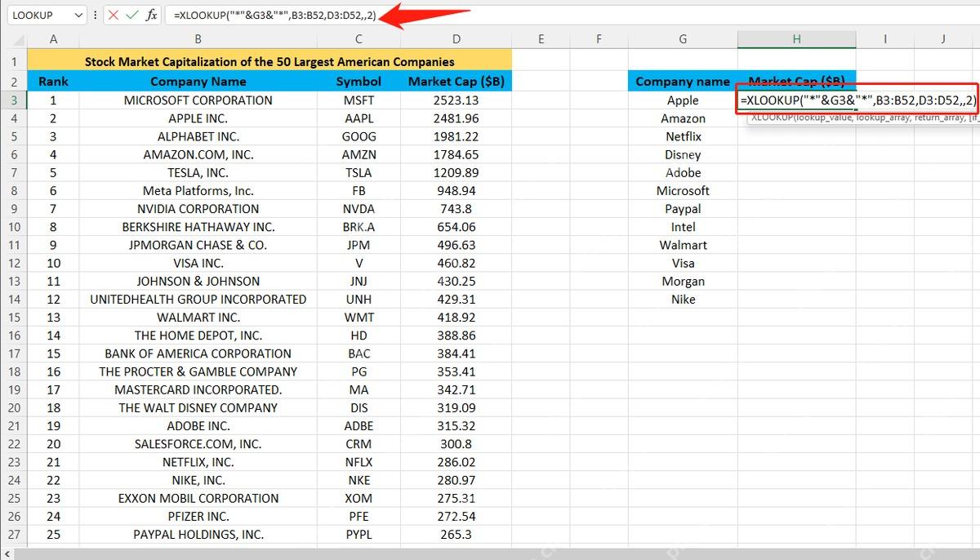Select the "THE WALT DISNEY COMPANY" cell
This screenshot has height=560, width=980.
[x=198, y=408]
